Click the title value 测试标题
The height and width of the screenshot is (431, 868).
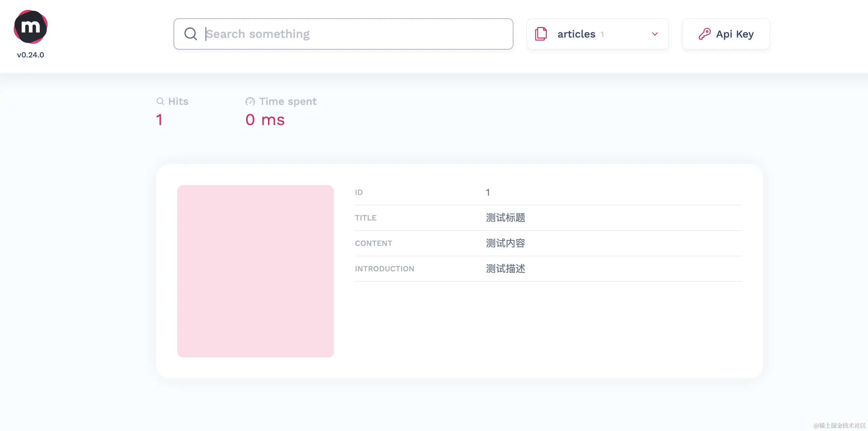coord(505,218)
